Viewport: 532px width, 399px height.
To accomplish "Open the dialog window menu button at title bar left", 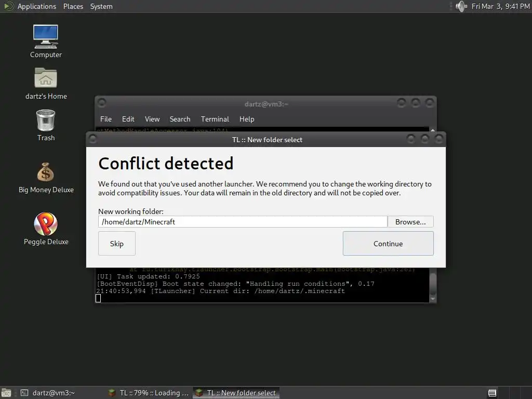I will click(93, 139).
